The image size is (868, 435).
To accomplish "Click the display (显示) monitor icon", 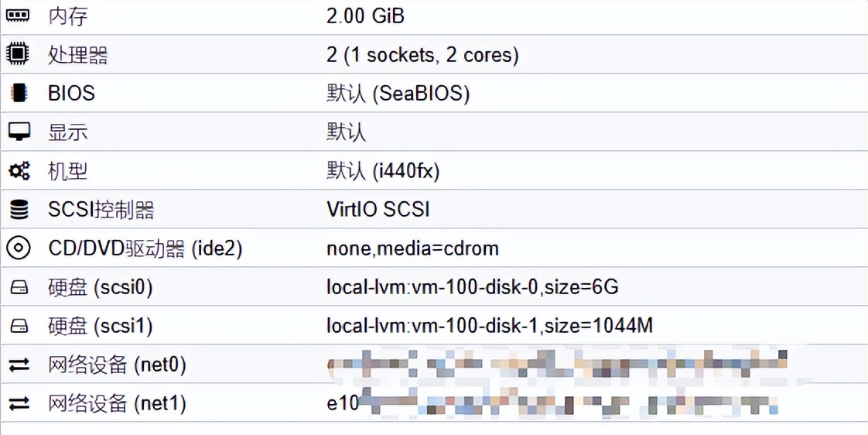I will tap(19, 132).
